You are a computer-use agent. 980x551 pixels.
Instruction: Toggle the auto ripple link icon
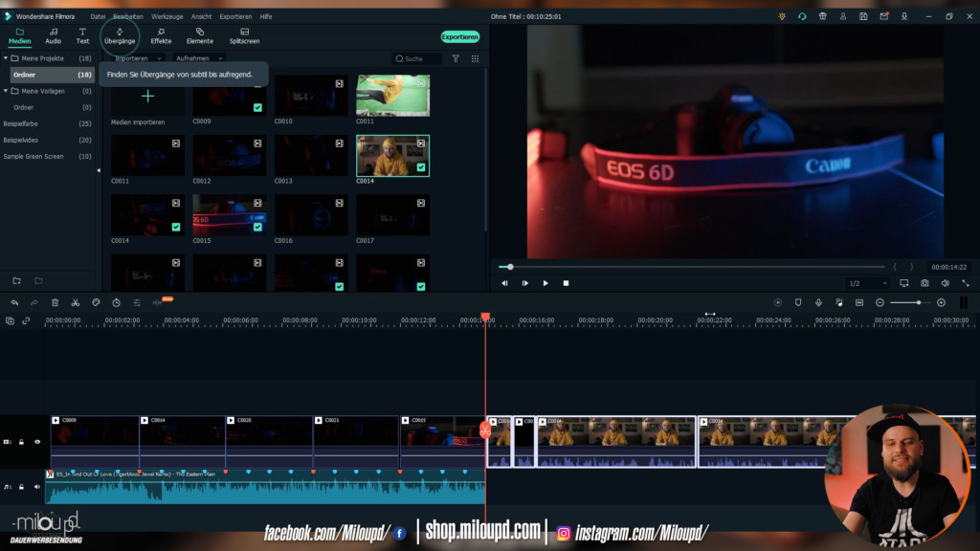[x=26, y=320]
